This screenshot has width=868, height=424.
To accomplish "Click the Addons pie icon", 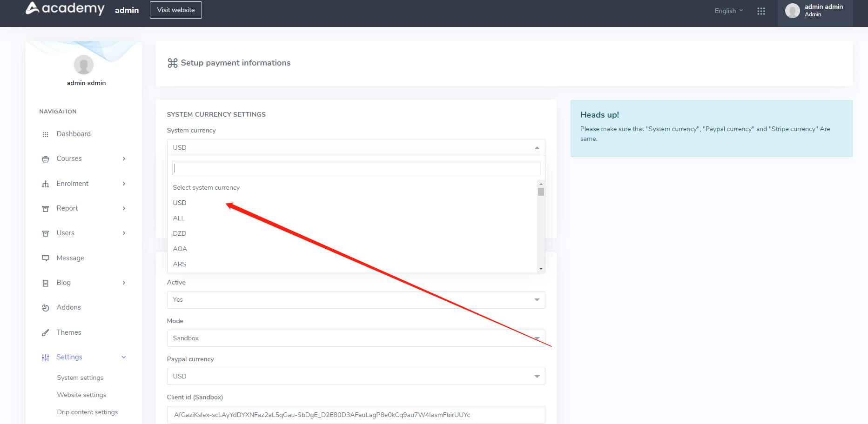I will point(45,308).
